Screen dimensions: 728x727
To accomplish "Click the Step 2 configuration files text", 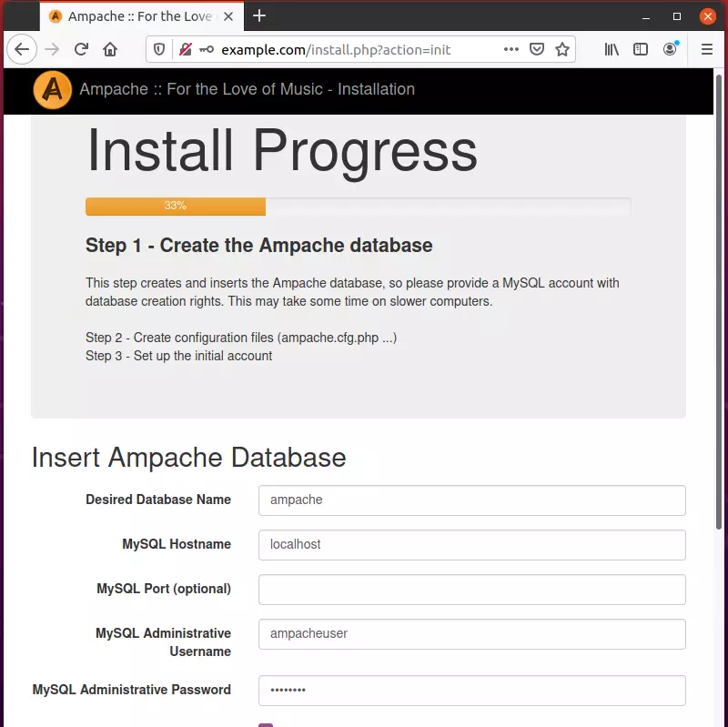I will pyautogui.click(x=241, y=338).
